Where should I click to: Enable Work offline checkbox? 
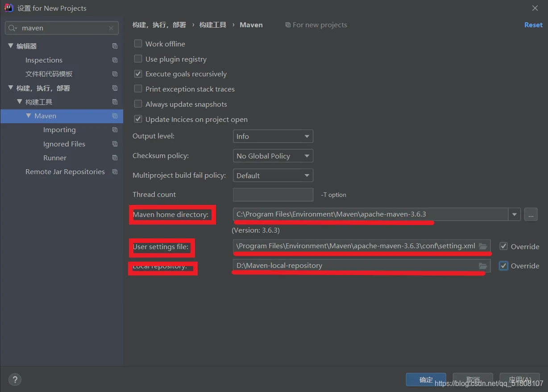point(138,44)
